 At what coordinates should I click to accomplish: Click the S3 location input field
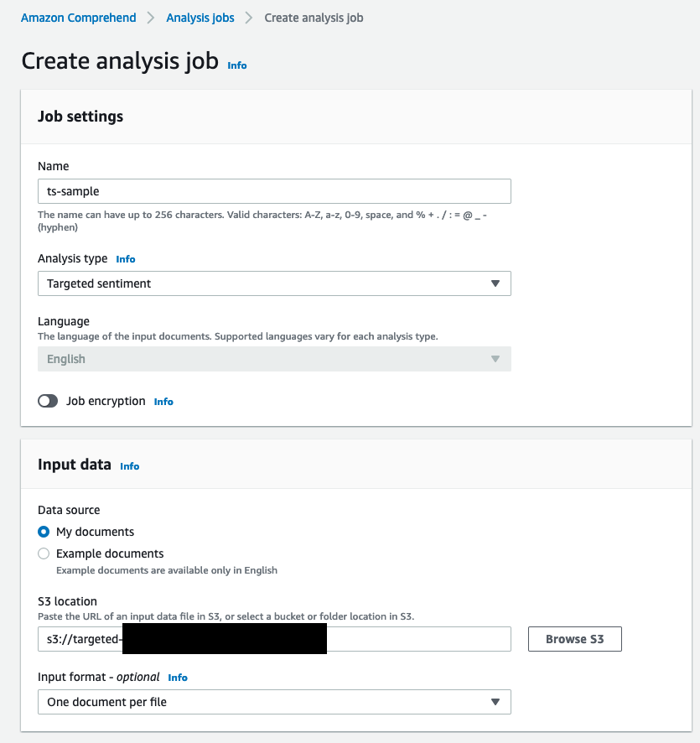click(x=419, y=639)
